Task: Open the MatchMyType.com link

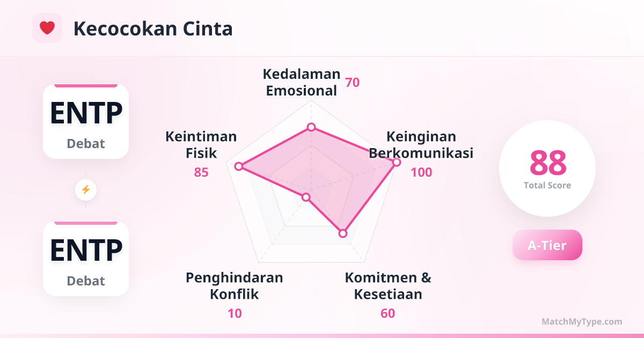Action: [582, 322]
